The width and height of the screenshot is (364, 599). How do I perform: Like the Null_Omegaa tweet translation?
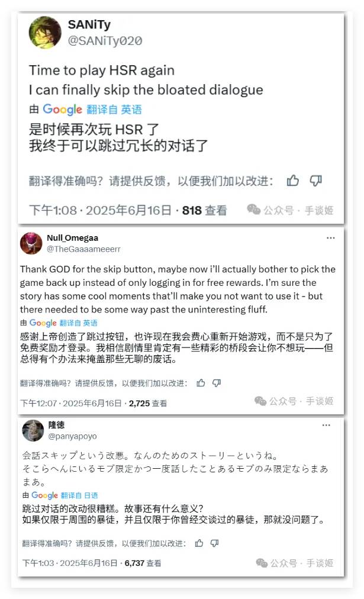pyautogui.click(x=201, y=383)
